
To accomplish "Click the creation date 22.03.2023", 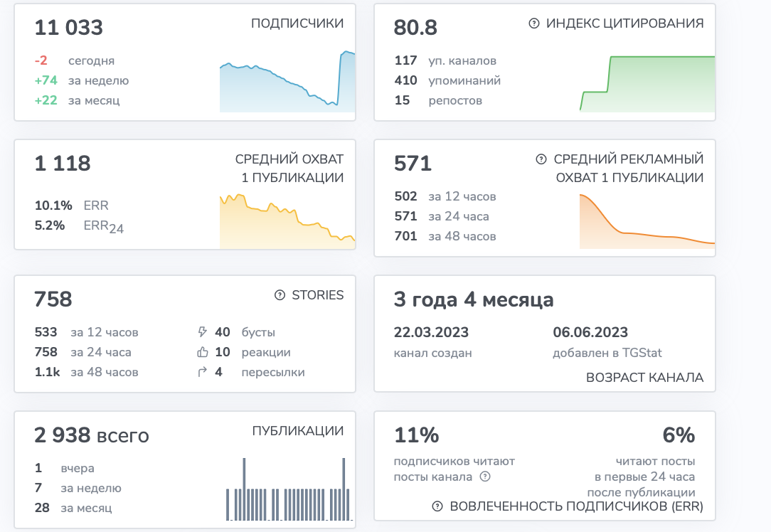I will tap(431, 332).
